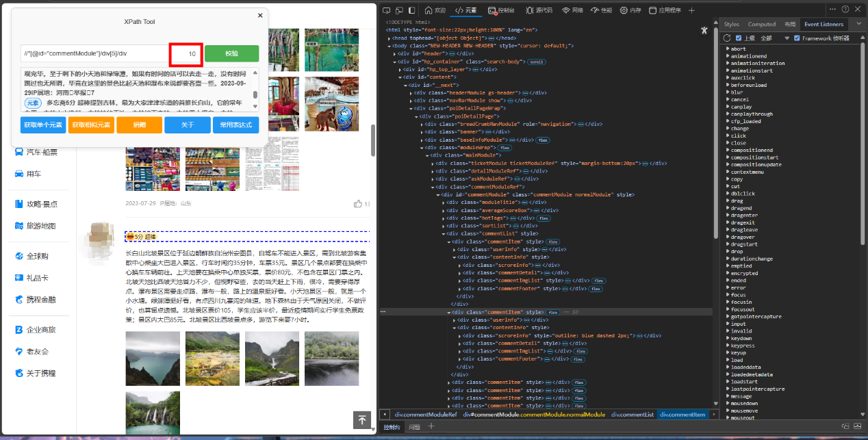
Task: Switch to the 控制台 Console tab in top toolbar
Action: [x=502, y=10]
